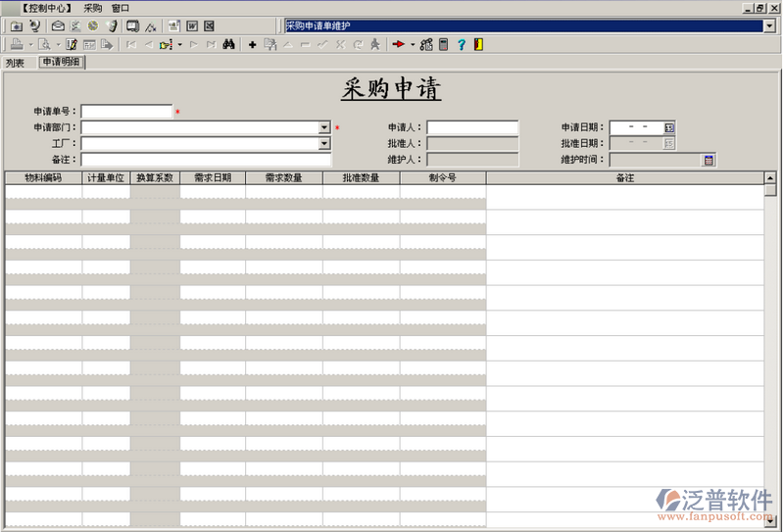Switch to the 列表 tab
Screen dimensions: 783x532
pyautogui.click(x=15, y=63)
